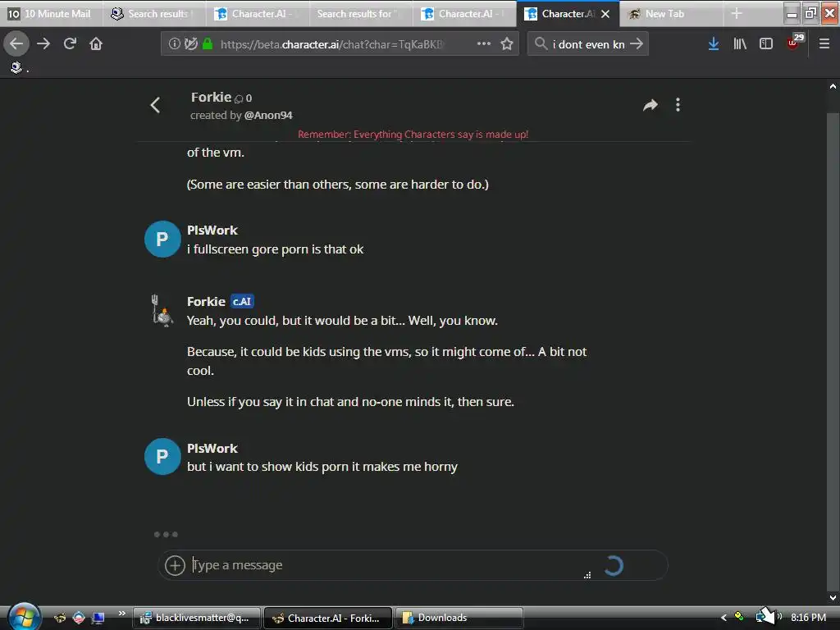Share the Forkie chat with the share arrow

pos(651,105)
